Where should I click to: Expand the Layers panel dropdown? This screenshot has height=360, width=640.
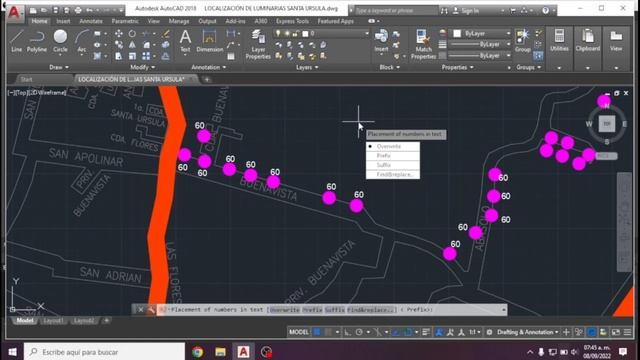[x=307, y=67]
